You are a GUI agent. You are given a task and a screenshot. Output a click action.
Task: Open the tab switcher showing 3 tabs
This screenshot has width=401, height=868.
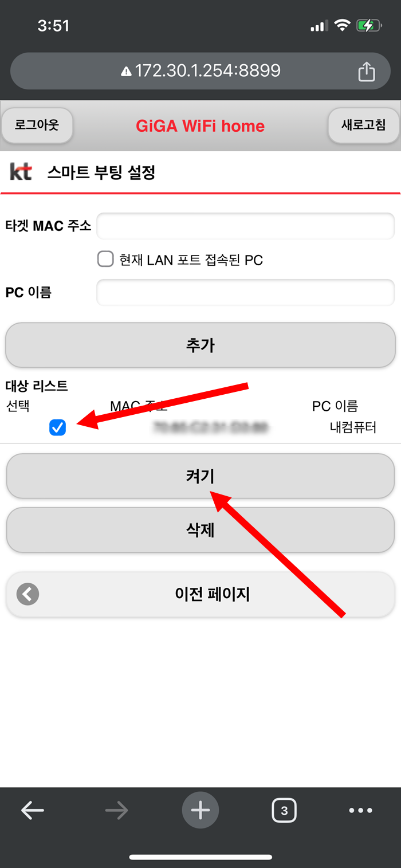284,810
